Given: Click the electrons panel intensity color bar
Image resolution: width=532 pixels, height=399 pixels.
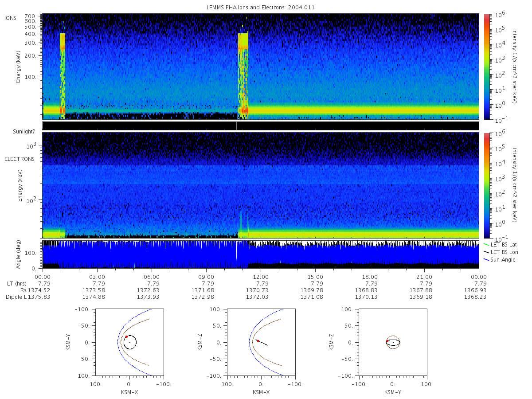Looking at the screenshot, I should (486, 185).
